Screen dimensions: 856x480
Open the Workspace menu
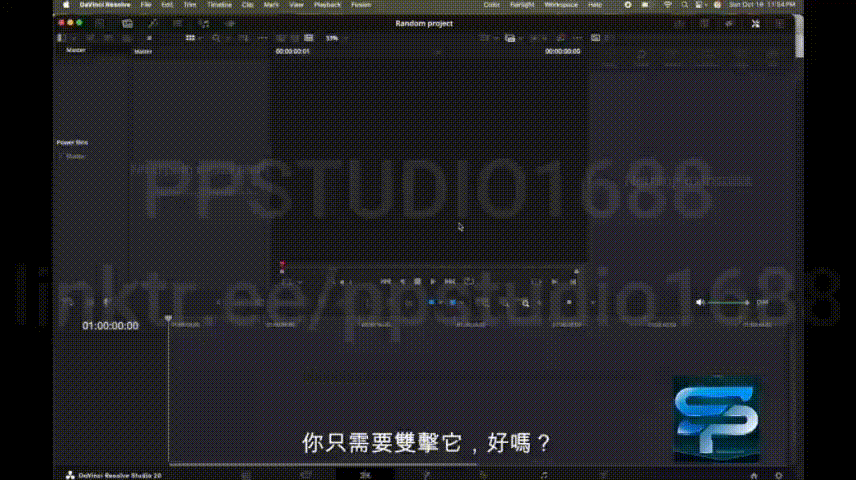point(561,4)
